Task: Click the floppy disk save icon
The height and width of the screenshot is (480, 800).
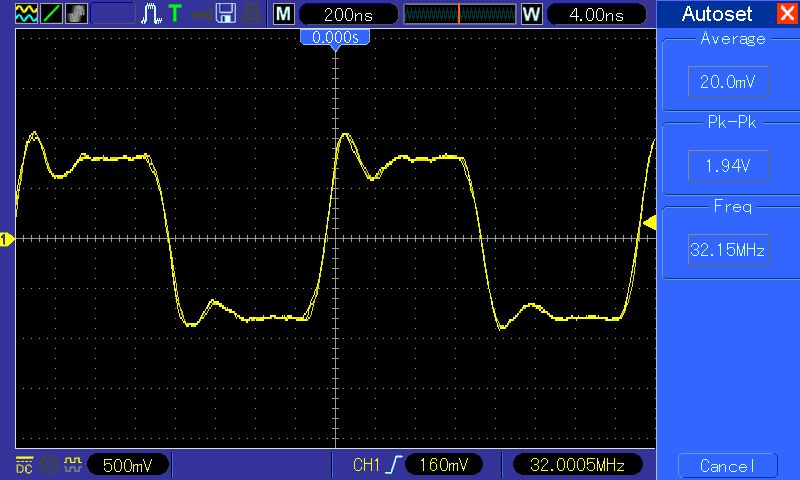Action: 226,14
